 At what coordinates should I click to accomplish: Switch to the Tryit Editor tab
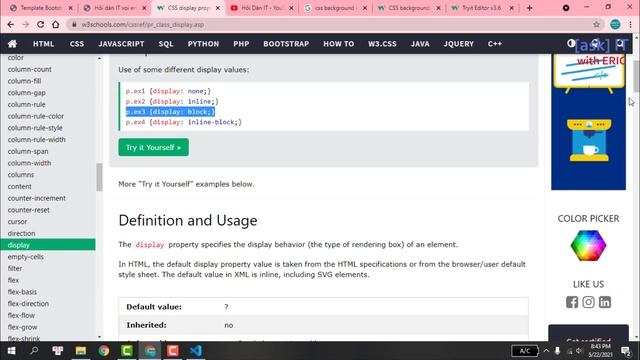point(482,8)
